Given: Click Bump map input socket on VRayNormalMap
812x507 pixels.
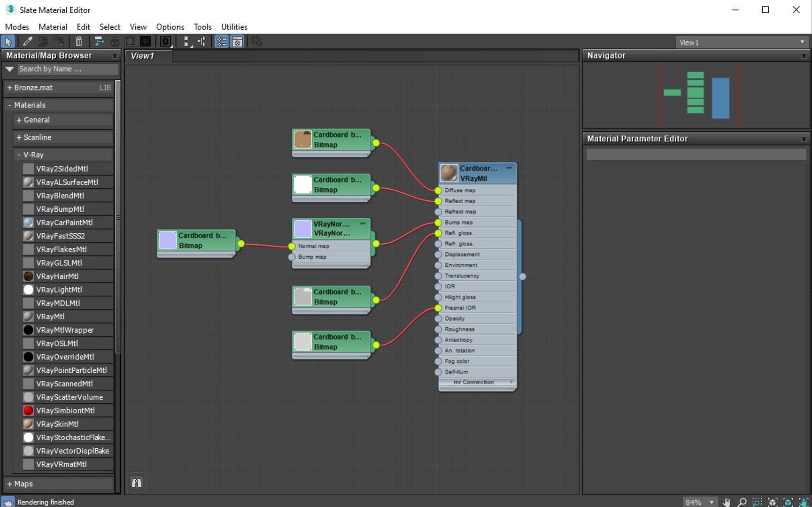Looking at the screenshot, I should pyautogui.click(x=292, y=257).
